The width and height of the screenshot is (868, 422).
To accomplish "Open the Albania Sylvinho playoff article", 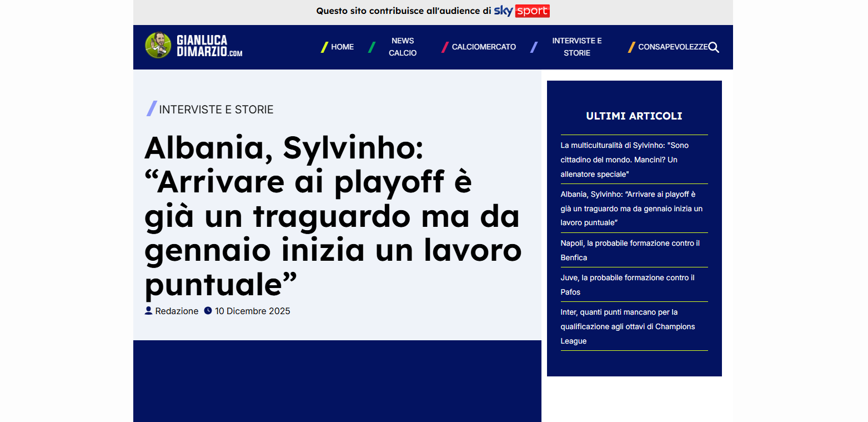I will 631,208.
